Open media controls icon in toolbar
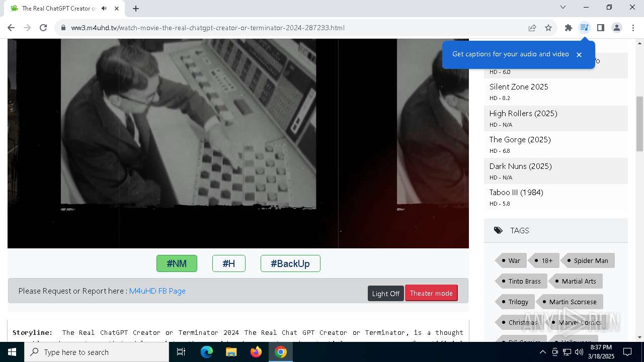The image size is (644, 362). point(584,28)
